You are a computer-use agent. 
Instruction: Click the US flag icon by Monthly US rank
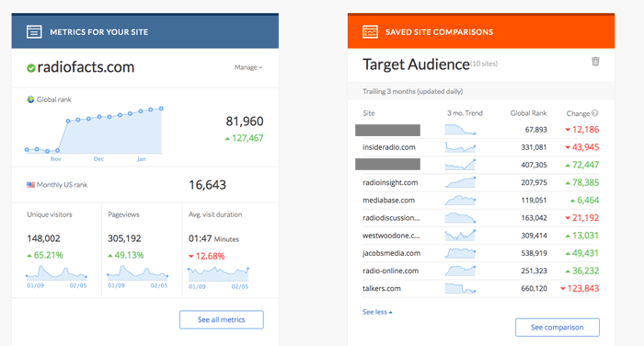30,185
